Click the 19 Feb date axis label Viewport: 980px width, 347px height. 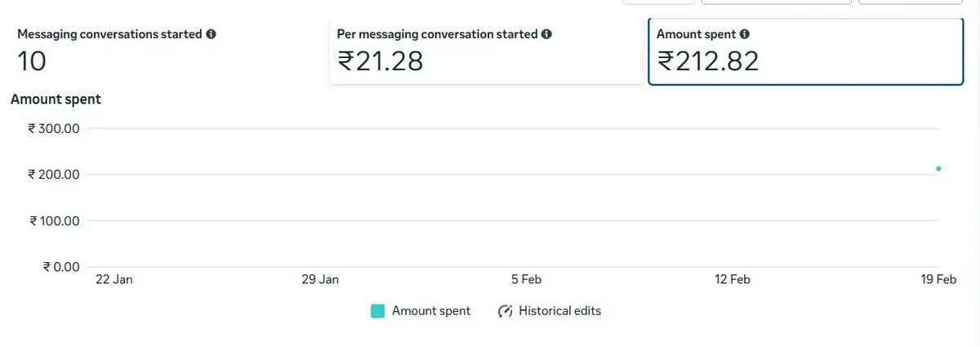pyautogui.click(x=939, y=279)
